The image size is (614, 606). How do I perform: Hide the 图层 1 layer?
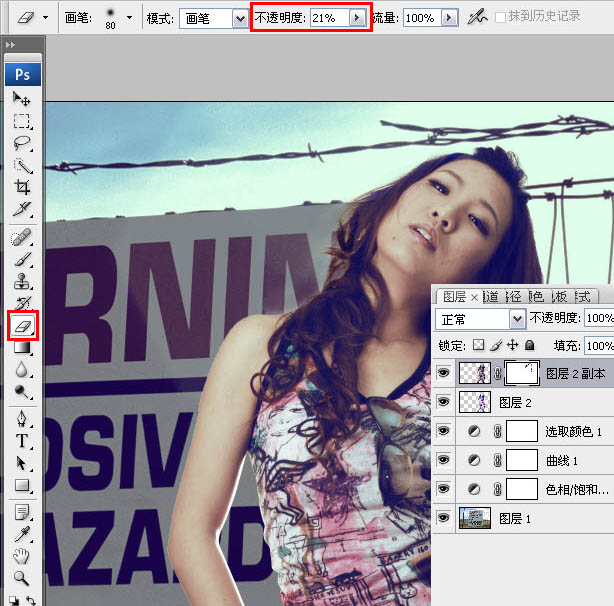pyautogui.click(x=443, y=518)
